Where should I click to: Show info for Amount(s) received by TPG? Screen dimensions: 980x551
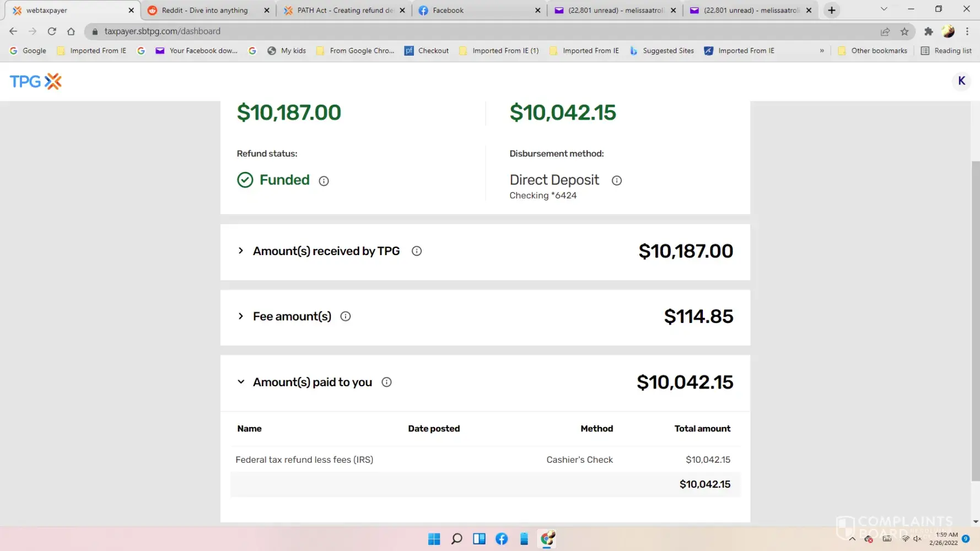coord(417,251)
